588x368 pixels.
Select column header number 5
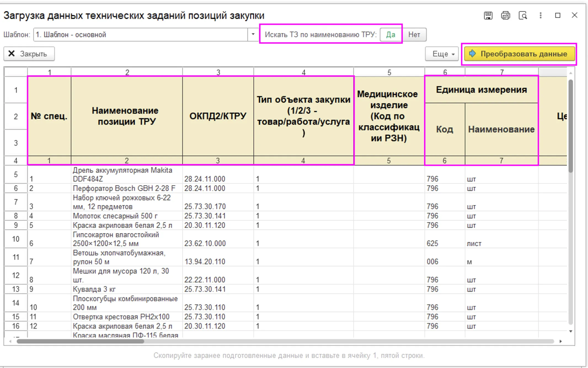pos(389,72)
